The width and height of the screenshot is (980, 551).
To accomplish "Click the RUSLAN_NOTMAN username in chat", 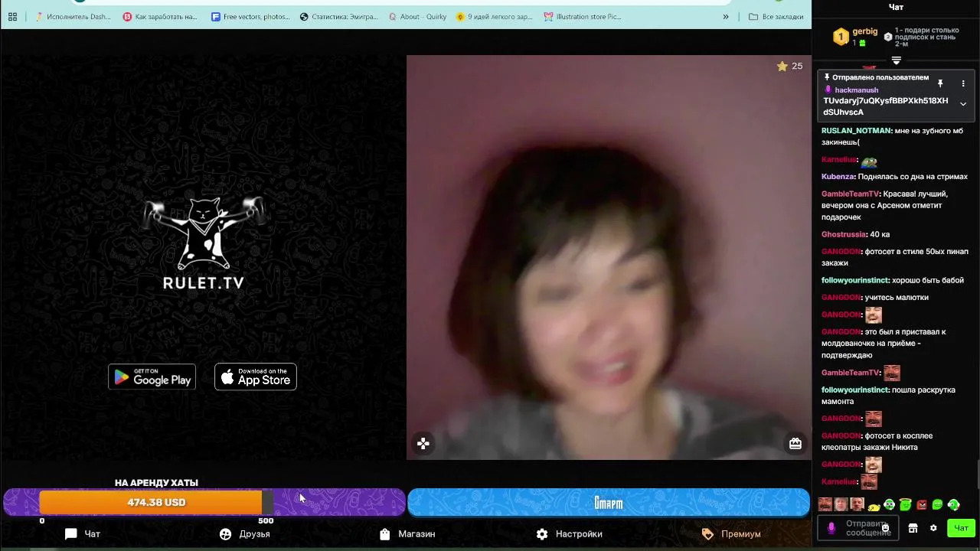I will point(857,131).
